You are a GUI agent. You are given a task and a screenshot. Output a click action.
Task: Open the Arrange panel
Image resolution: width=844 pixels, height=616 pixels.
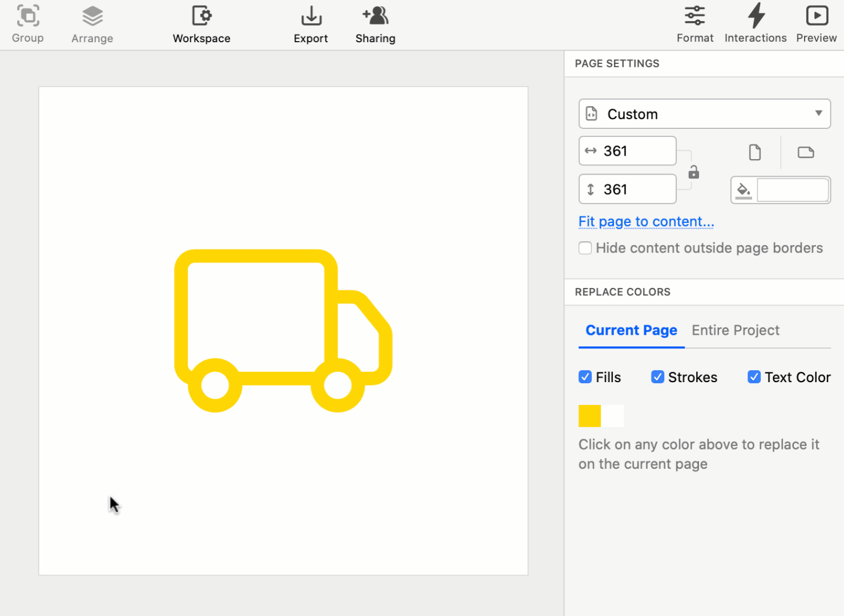click(x=92, y=23)
